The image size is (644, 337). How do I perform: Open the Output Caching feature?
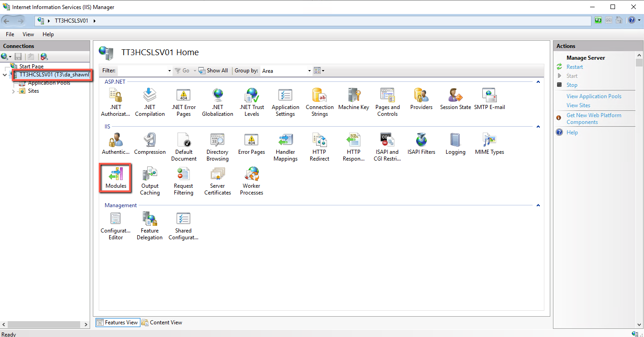point(150,180)
